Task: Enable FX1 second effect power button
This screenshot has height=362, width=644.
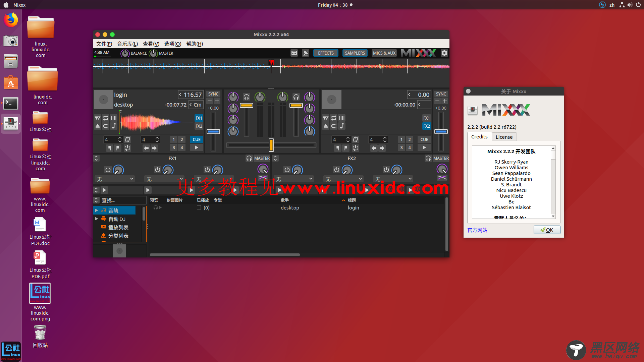Action: [158, 170]
